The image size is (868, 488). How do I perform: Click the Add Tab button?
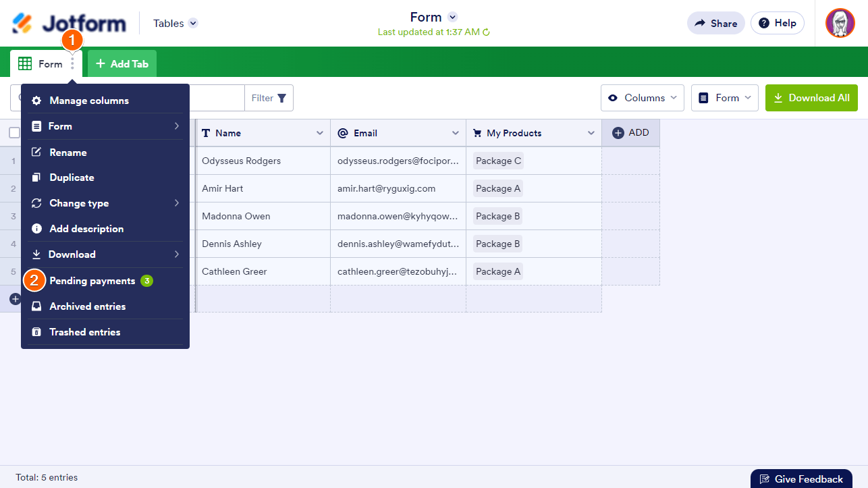tap(122, 64)
